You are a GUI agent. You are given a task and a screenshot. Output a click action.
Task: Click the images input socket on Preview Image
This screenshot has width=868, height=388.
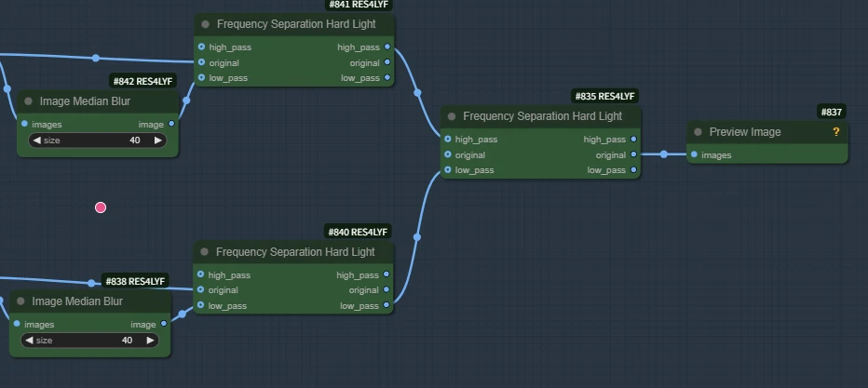click(x=695, y=154)
